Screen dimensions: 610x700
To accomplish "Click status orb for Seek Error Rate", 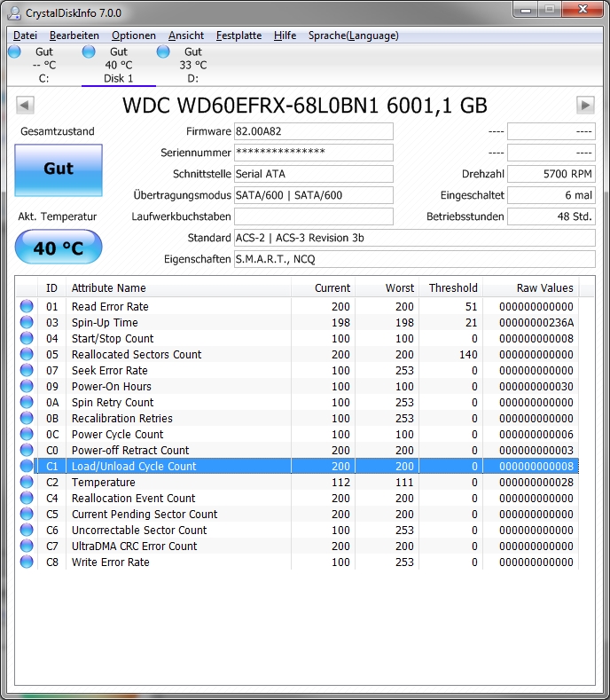I will pos(27,370).
